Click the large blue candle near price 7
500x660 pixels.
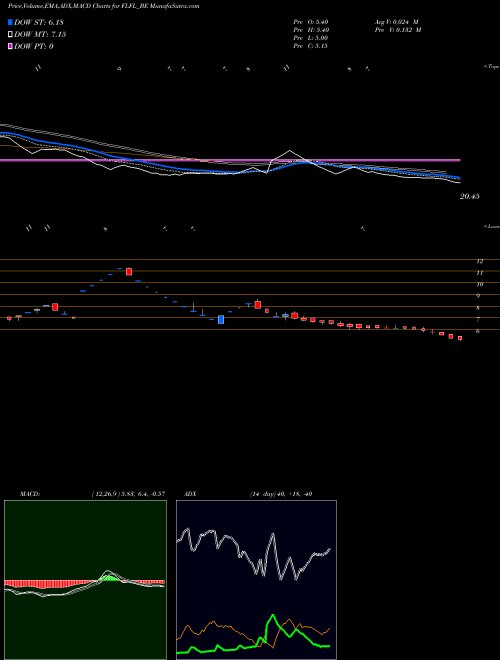point(221,319)
